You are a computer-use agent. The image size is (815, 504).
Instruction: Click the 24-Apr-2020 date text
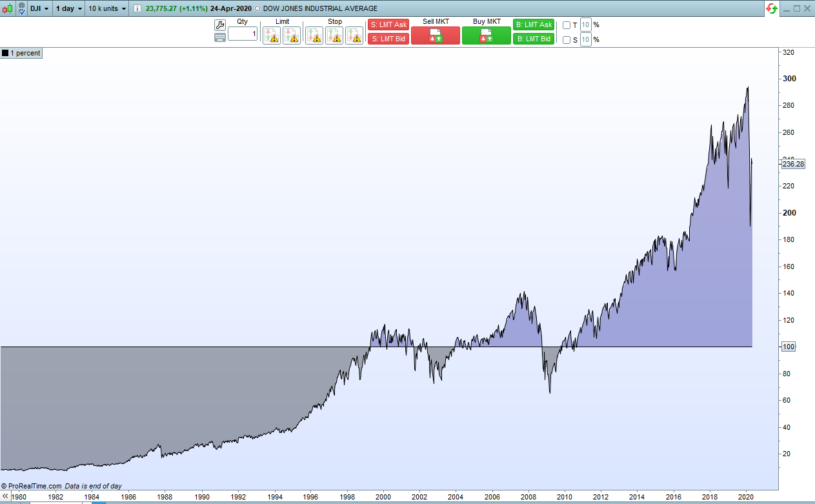230,9
